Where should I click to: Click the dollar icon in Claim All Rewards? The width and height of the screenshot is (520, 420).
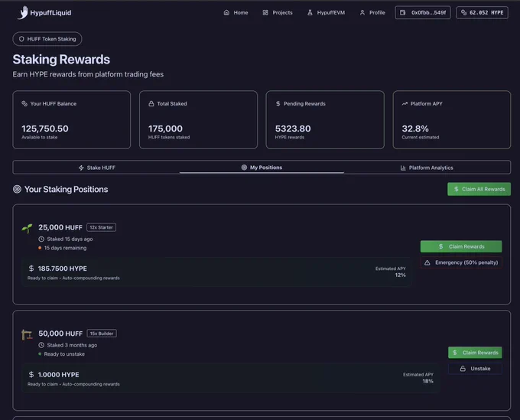click(x=457, y=189)
